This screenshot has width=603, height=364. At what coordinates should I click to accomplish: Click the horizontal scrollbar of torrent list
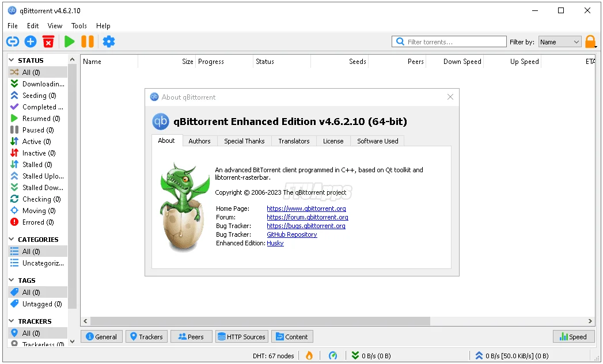point(260,321)
